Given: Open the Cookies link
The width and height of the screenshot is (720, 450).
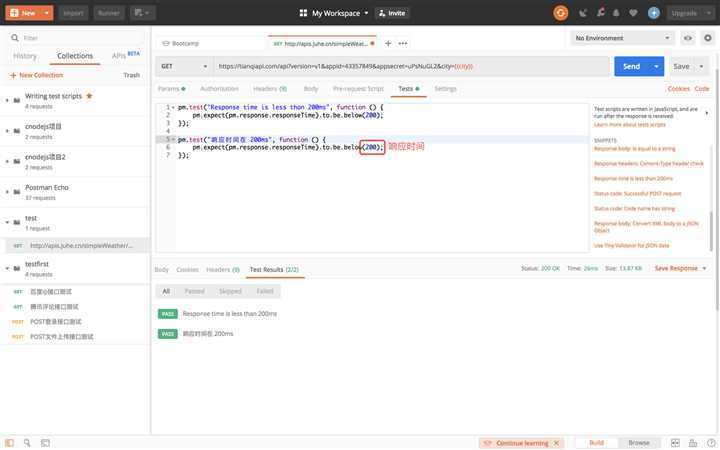Looking at the screenshot, I should [x=678, y=89].
